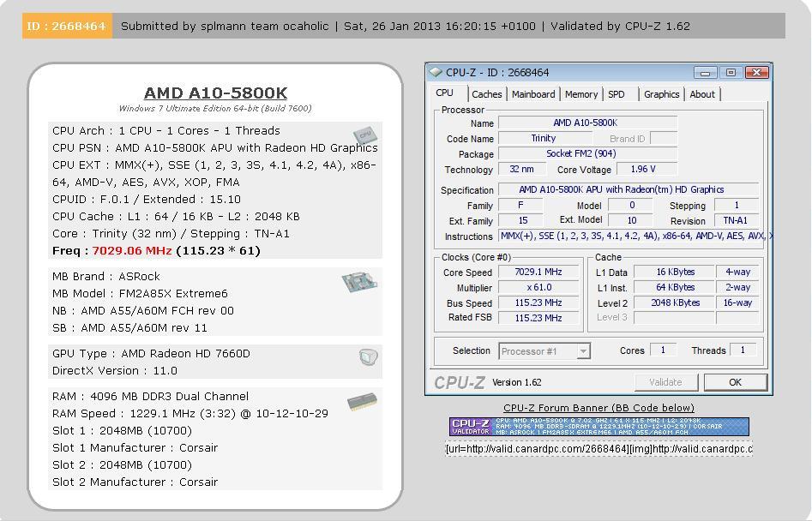Click the CPU chip icon beside CPU Arch

(365, 135)
